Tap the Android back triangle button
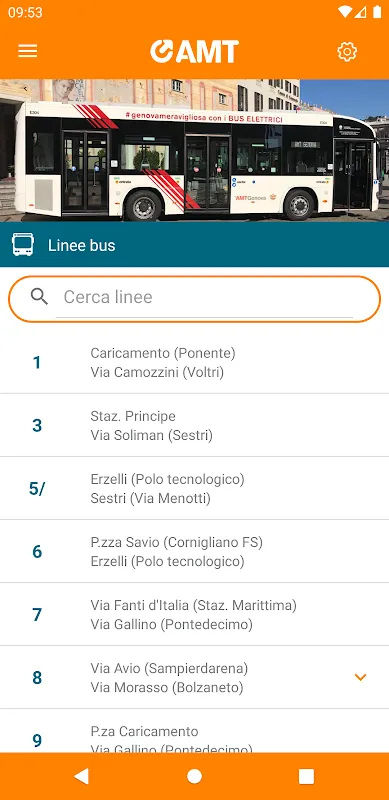This screenshot has width=389, height=800. 82,776
